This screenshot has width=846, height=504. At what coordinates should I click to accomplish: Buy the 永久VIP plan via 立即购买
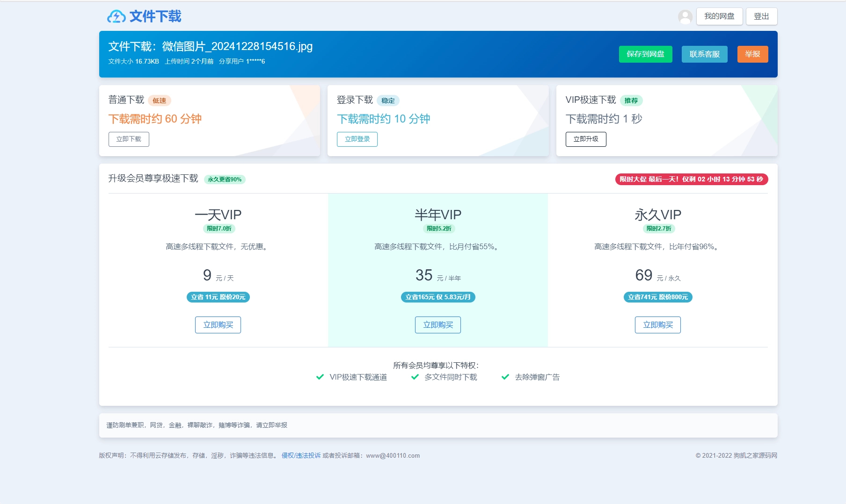pyautogui.click(x=658, y=325)
